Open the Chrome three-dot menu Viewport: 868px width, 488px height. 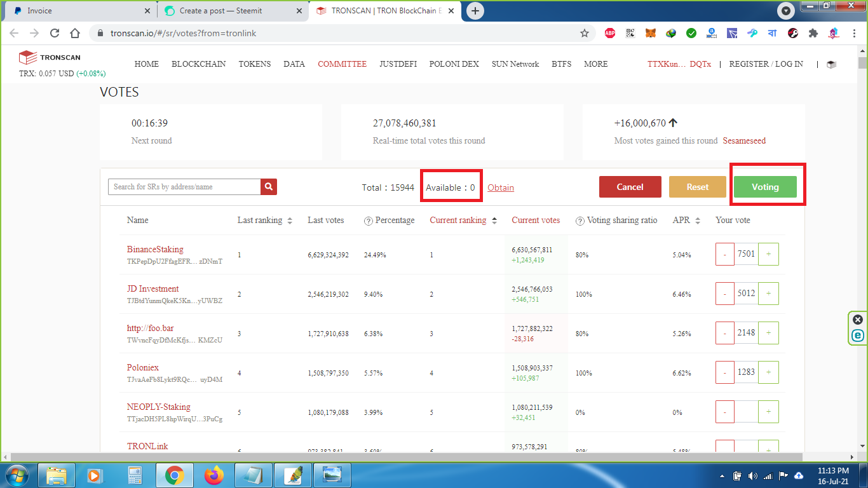853,33
